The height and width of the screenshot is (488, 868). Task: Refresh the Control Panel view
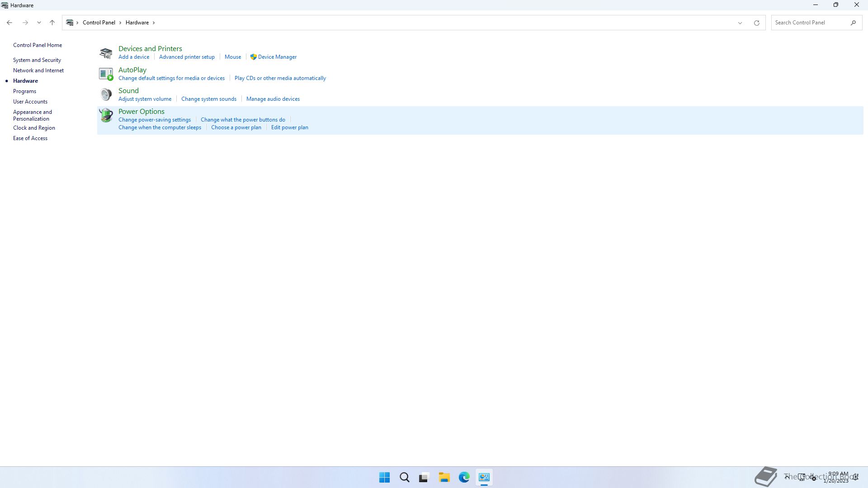coord(756,23)
